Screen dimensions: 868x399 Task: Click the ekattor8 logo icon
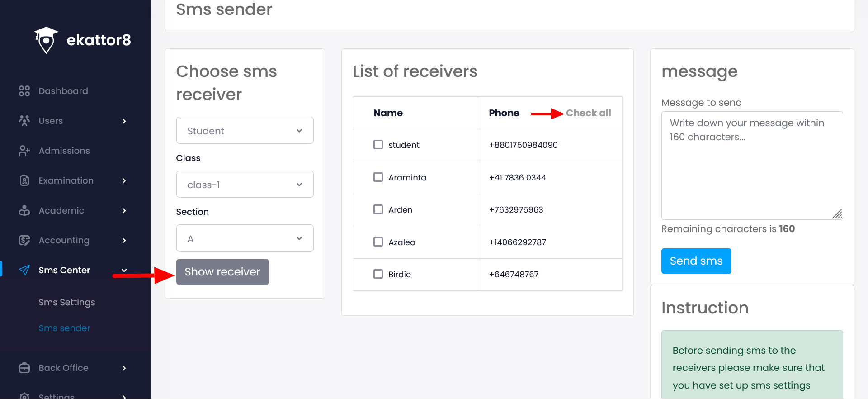pyautogui.click(x=46, y=40)
